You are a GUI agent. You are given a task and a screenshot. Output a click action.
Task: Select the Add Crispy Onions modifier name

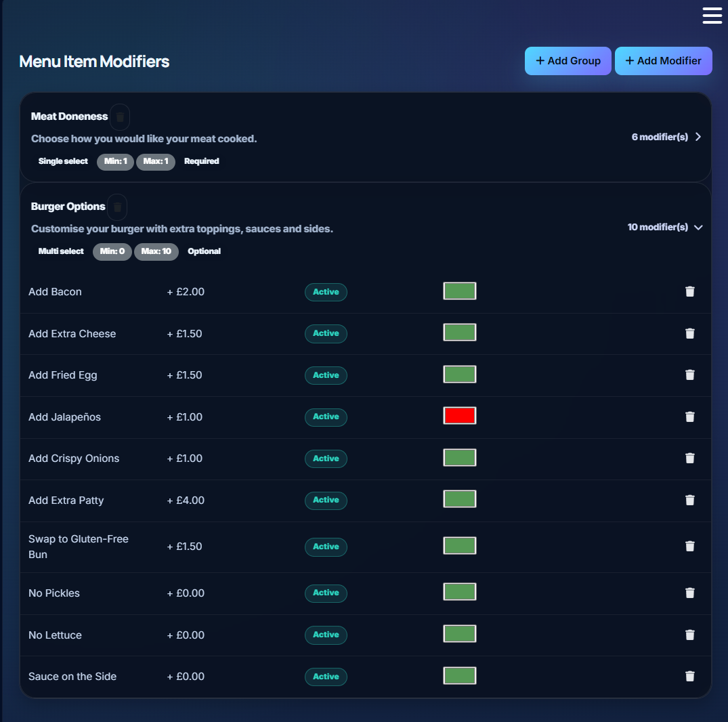point(74,459)
